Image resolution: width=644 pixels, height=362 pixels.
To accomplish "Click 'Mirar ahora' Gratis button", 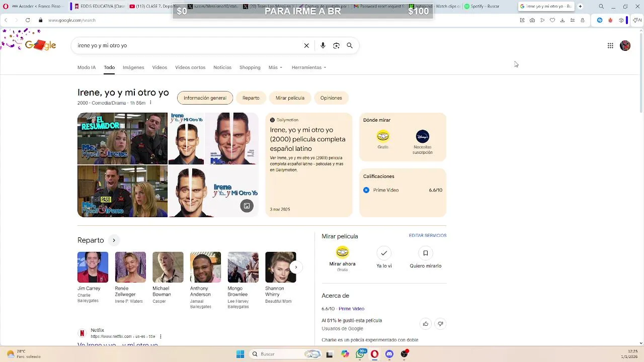I will (x=342, y=258).
